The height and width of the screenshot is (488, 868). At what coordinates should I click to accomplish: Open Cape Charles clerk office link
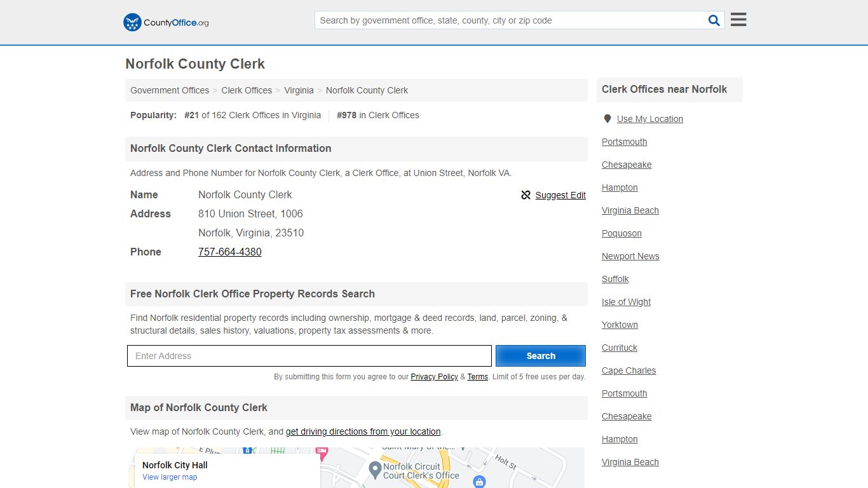pyautogui.click(x=628, y=370)
